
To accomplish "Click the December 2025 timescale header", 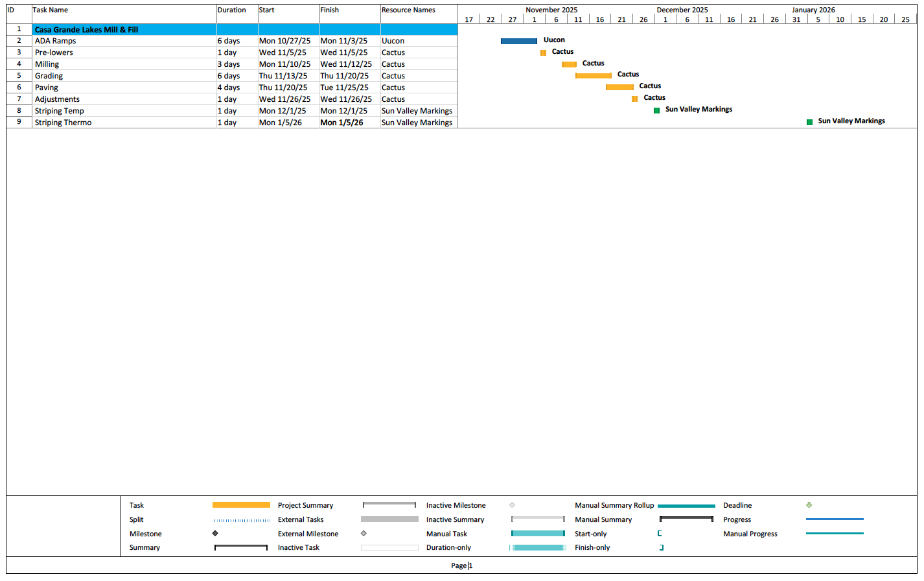I will pos(682,10).
